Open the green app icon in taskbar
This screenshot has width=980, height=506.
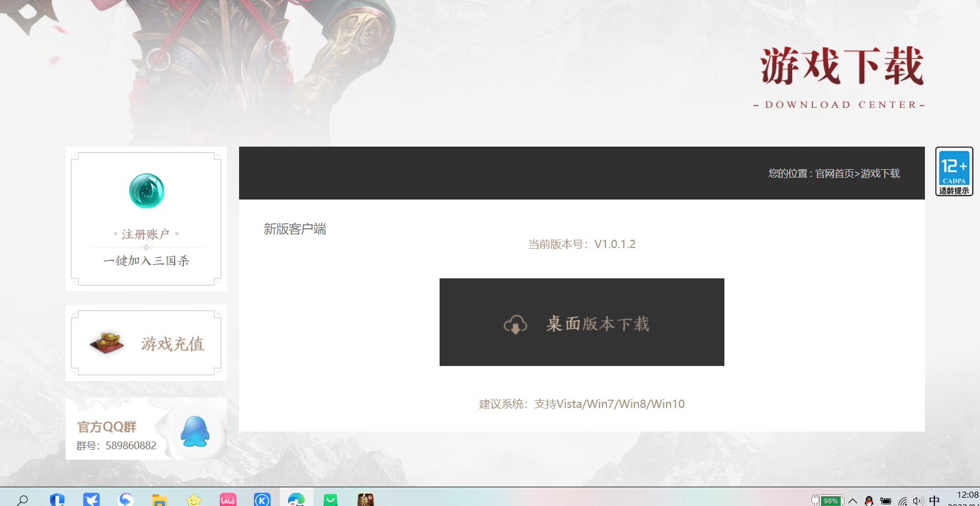tap(331, 500)
